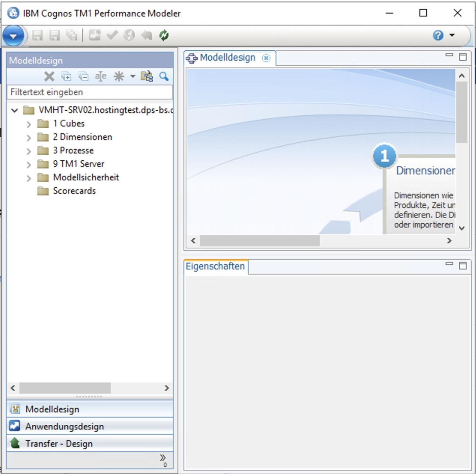Open the blue round Actions menu button

click(x=13, y=36)
